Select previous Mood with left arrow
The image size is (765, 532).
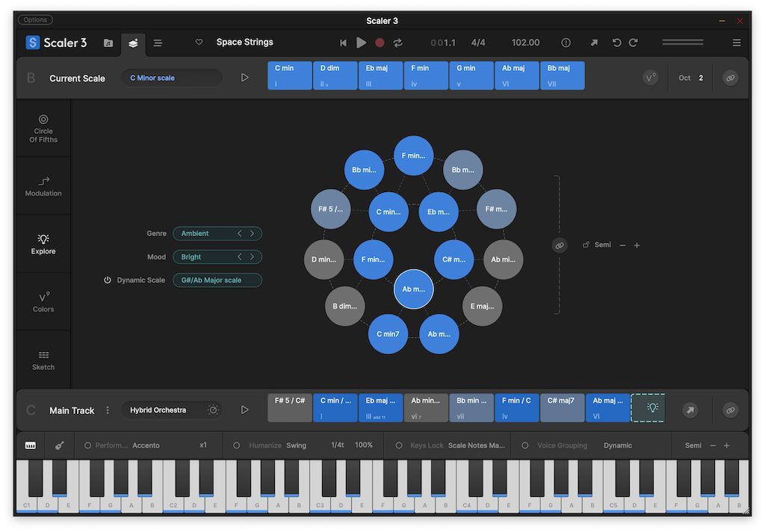(240, 257)
